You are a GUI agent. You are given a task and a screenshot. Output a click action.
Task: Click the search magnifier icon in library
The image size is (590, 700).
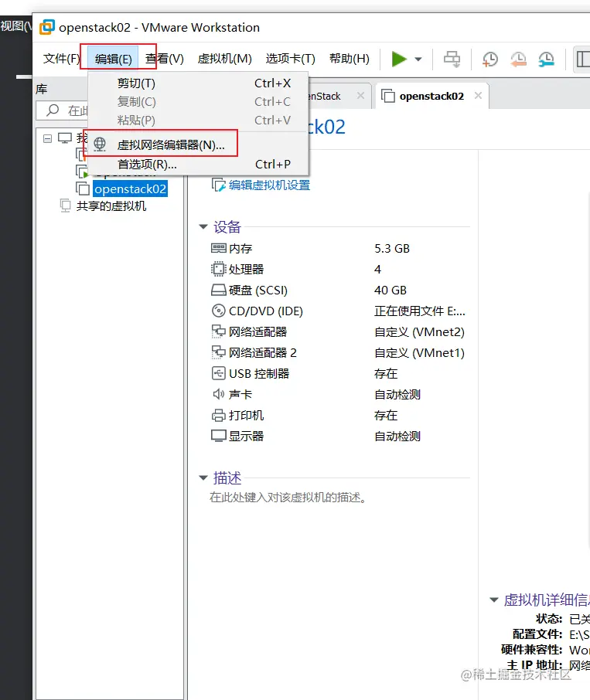pos(53,110)
